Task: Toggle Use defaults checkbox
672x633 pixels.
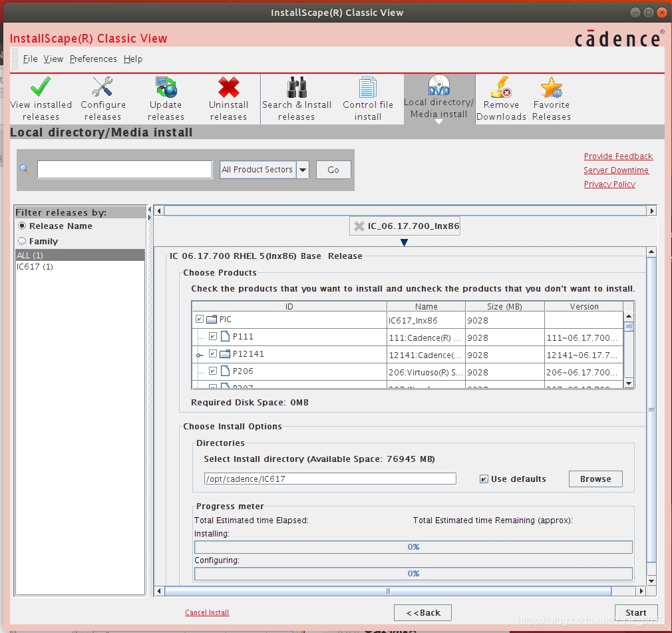Action: point(484,479)
